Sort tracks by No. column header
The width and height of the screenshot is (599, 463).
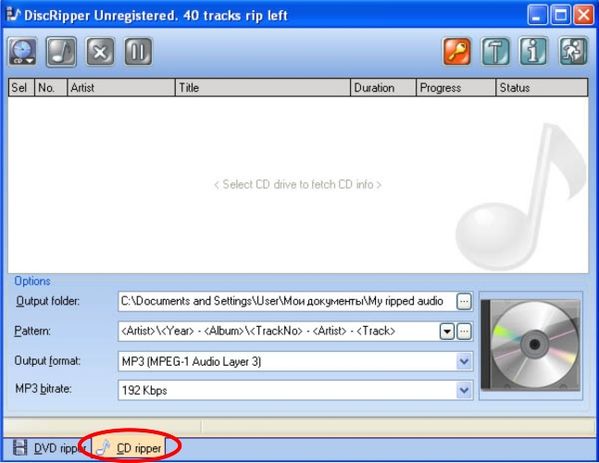click(51, 87)
